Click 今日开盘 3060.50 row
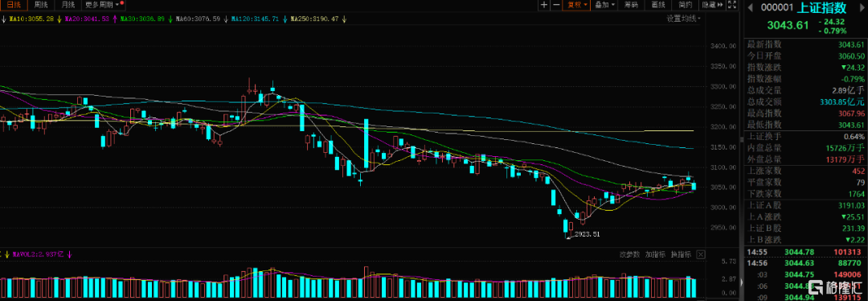 coord(805,56)
